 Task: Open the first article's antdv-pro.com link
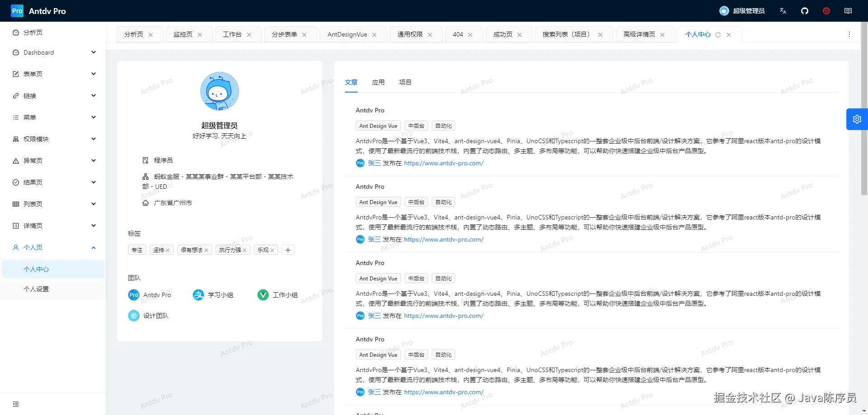[443, 163]
